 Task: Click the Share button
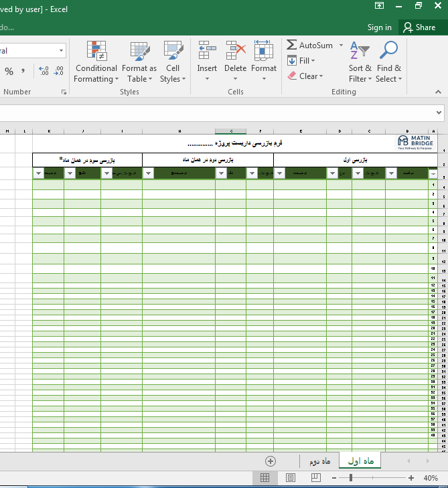point(419,27)
